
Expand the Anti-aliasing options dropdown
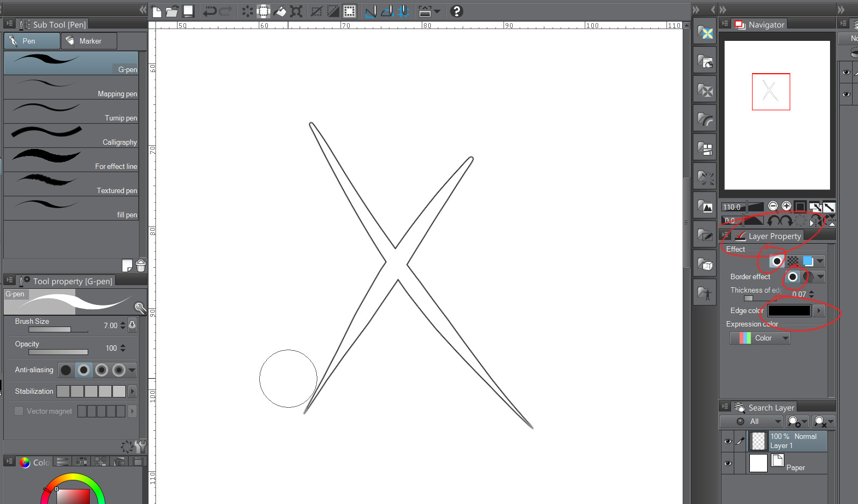tap(132, 370)
